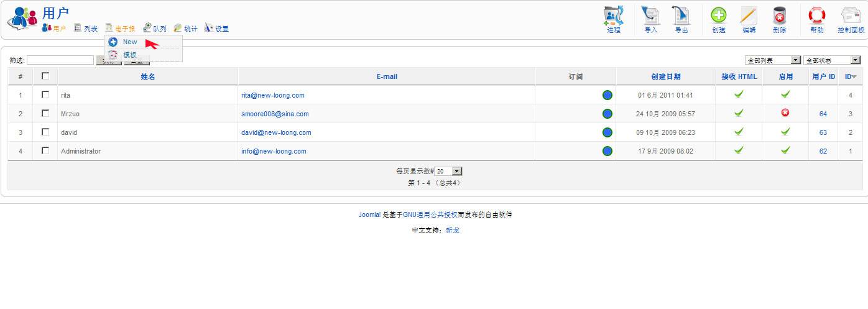
Task: Choose New from the 电子报 submenu
Action: pos(130,42)
